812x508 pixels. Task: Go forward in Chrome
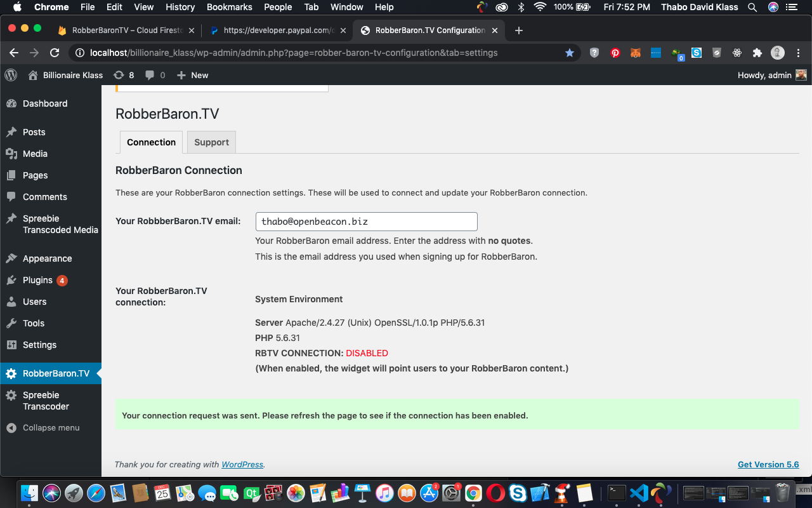[x=34, y=53]
